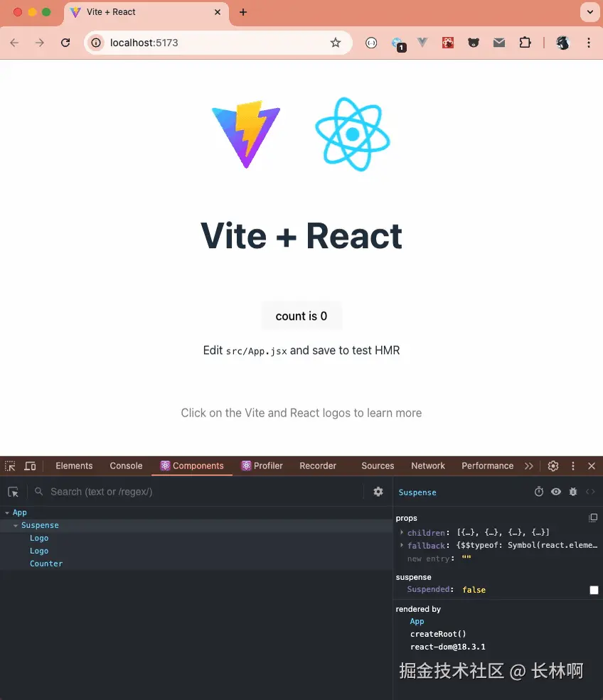This screenshot has height=700, width=603.
Task: Show more DevTools tabs chevron
Action: point(529,466)
